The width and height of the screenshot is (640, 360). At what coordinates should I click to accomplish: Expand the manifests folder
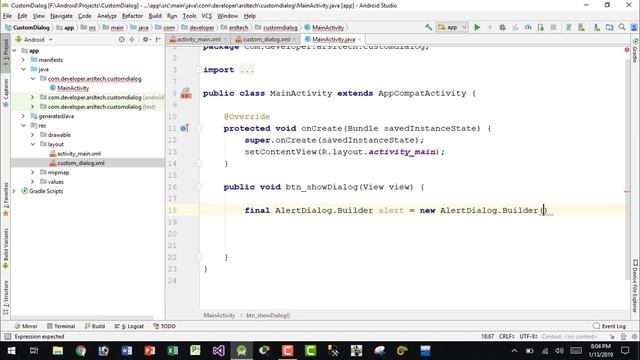(23, 60)
